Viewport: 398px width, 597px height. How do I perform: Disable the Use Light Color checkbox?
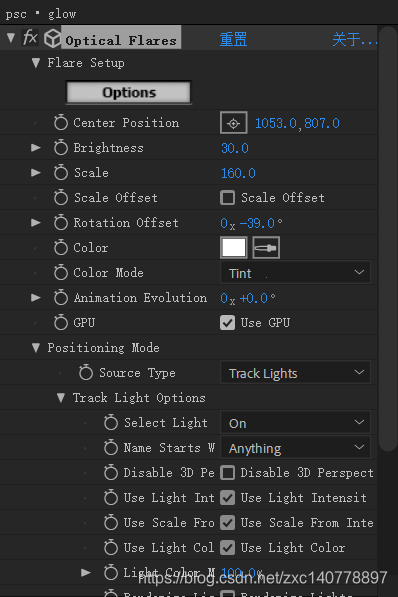227,548
